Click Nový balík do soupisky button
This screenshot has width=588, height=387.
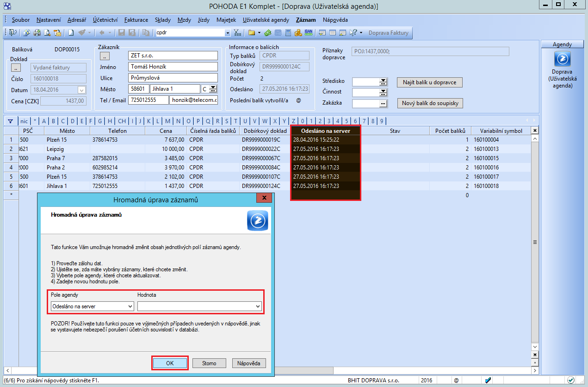pos(430,103)
